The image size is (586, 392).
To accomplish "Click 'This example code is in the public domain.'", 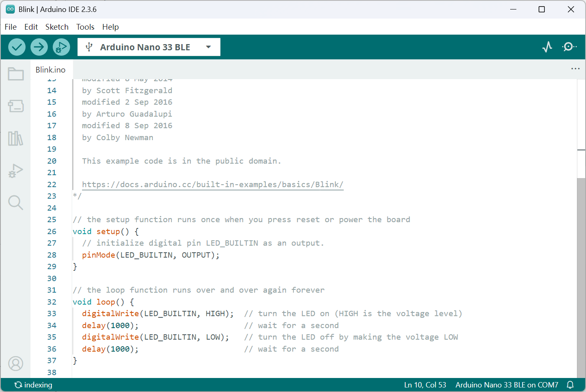I will (x=182, y=161).
